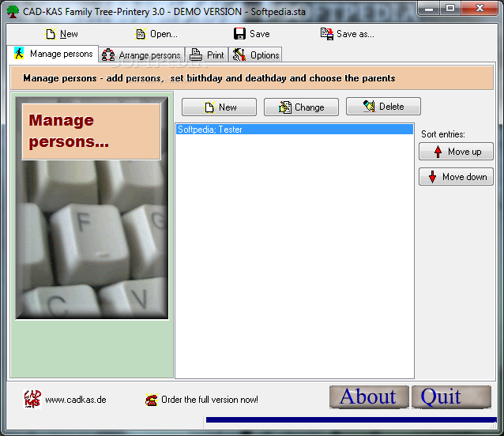
Task: Move entry down in list
Action: point(456,176)
